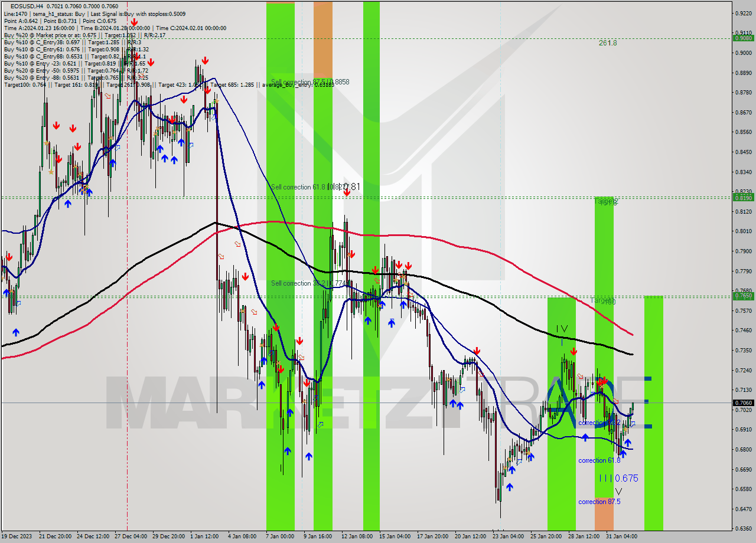
Task: Select the 'correction 38.2' blue label
Action: [599, 423]
